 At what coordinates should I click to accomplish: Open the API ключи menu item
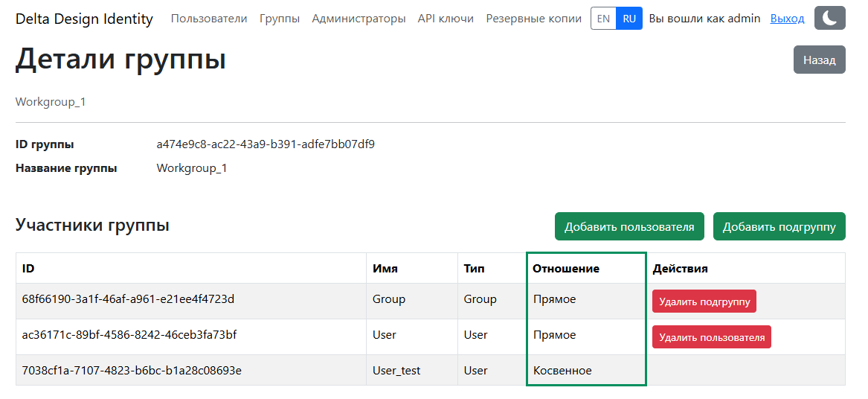[446, 19]
